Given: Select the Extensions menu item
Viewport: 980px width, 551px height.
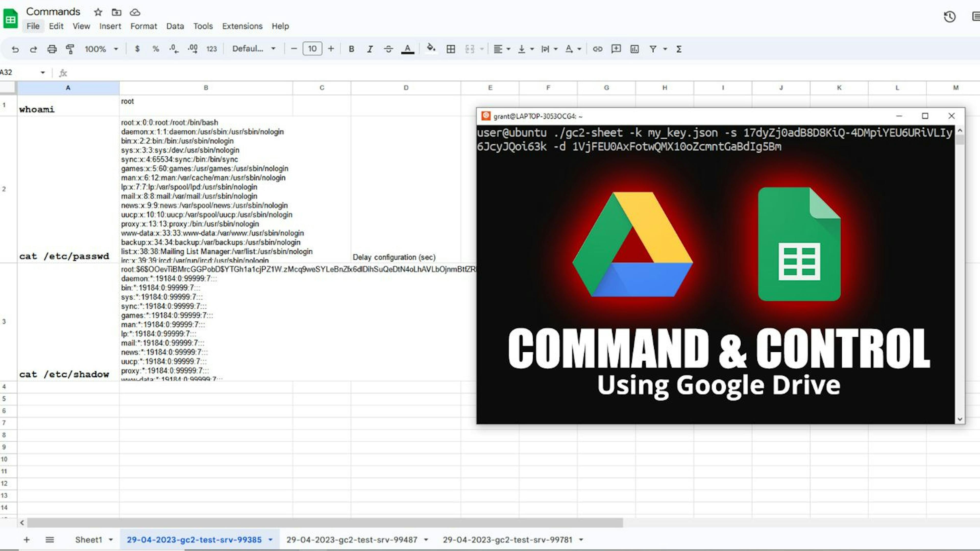Looking at the screenshot, I should coord(242,26).
